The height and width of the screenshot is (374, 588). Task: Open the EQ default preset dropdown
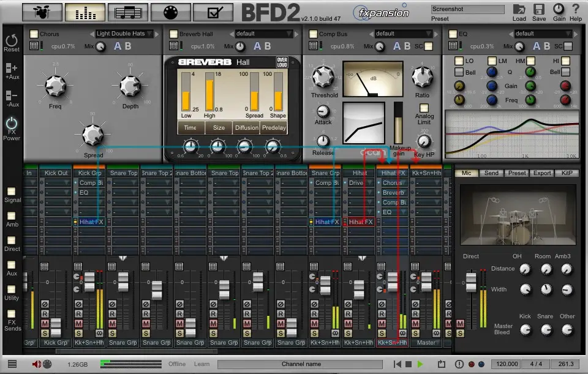pos(542,34)
